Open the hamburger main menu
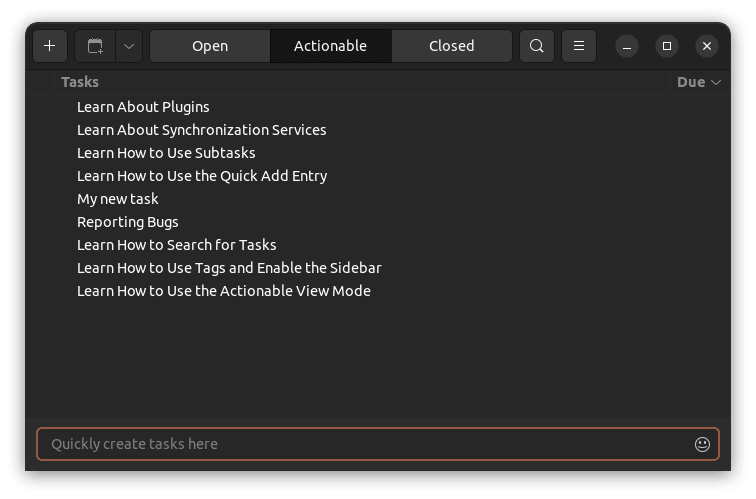 click(579, 46)
